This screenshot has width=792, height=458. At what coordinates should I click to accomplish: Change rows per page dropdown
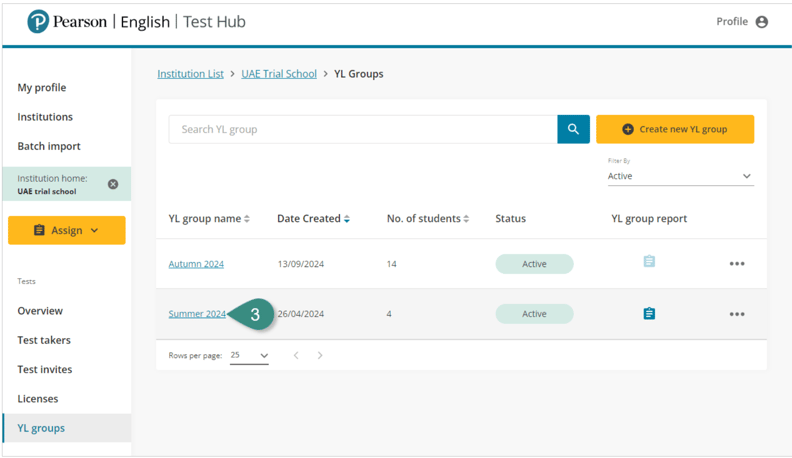tap(249, 356)
